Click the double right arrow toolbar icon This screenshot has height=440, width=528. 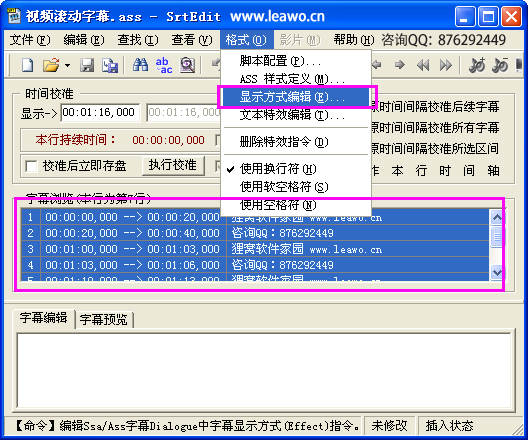[x=446, y=65]
